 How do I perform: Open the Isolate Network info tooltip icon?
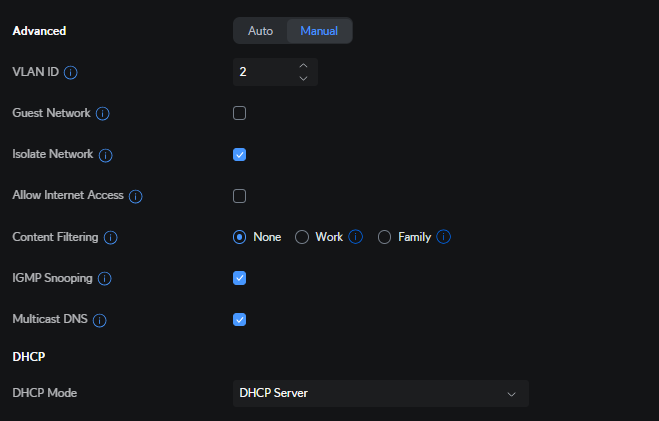105,155
